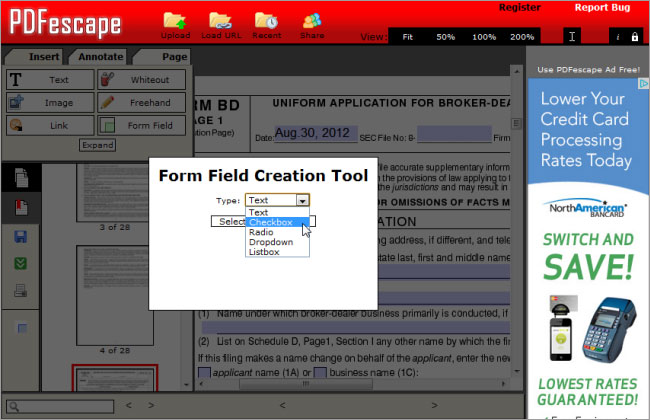Print the document with the printer icon
This screenshot has width=650, height=420.
[21, 291]
